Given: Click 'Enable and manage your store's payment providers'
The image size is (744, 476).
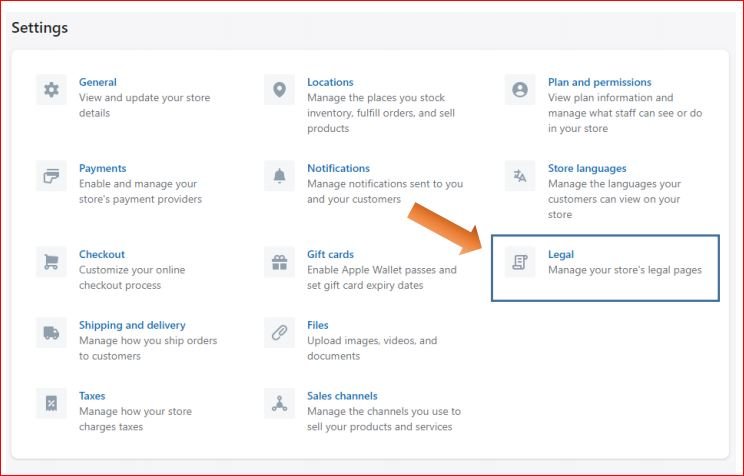Looking at the screenshot, I should [x=140, y=191].
